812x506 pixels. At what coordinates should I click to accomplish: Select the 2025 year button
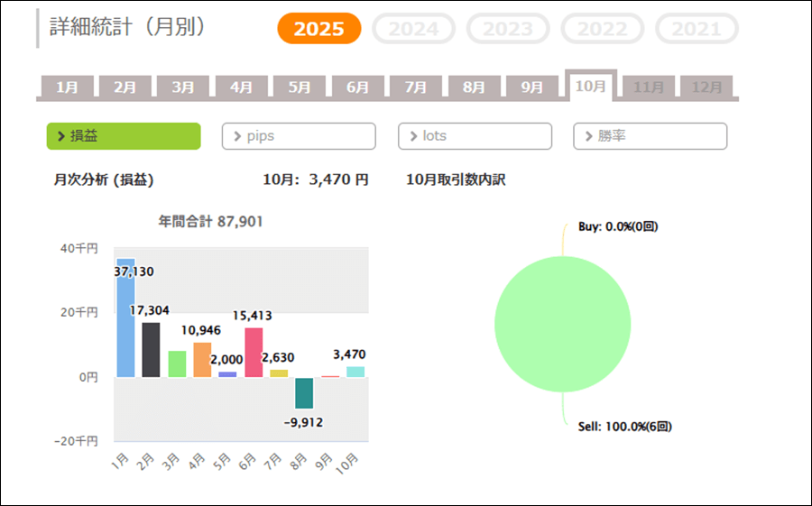tap(318, 29)
